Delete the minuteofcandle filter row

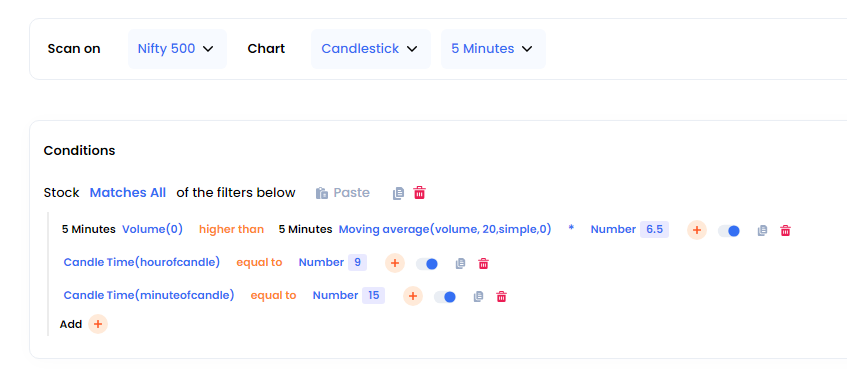501,297
